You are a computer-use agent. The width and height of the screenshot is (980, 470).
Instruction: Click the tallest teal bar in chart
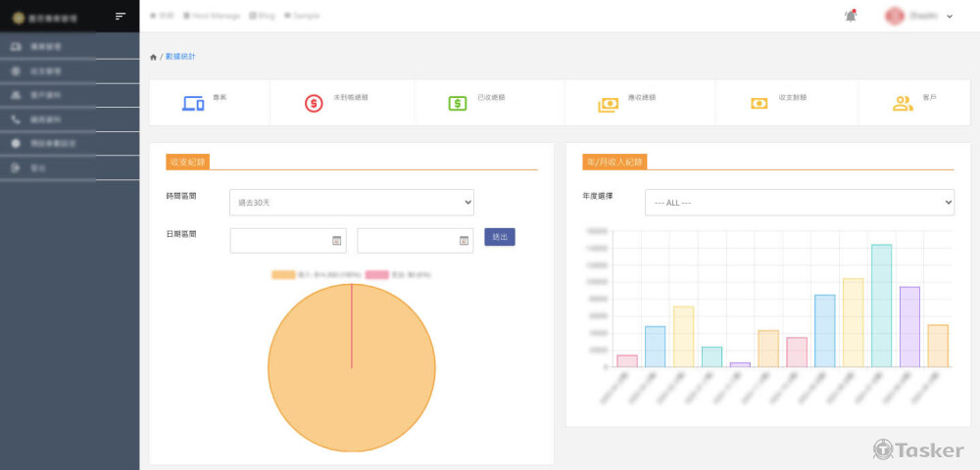click(x=881, y=305)
